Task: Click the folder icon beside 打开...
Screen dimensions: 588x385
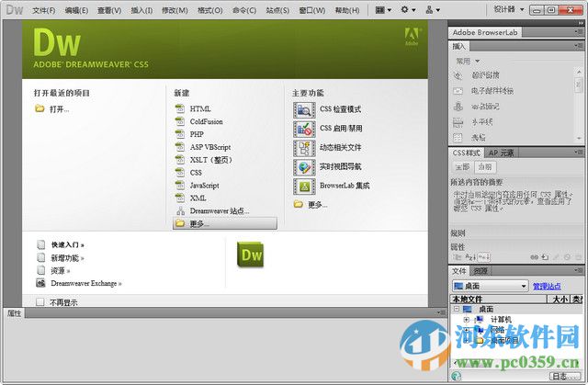Action: (x=40, y=108)
